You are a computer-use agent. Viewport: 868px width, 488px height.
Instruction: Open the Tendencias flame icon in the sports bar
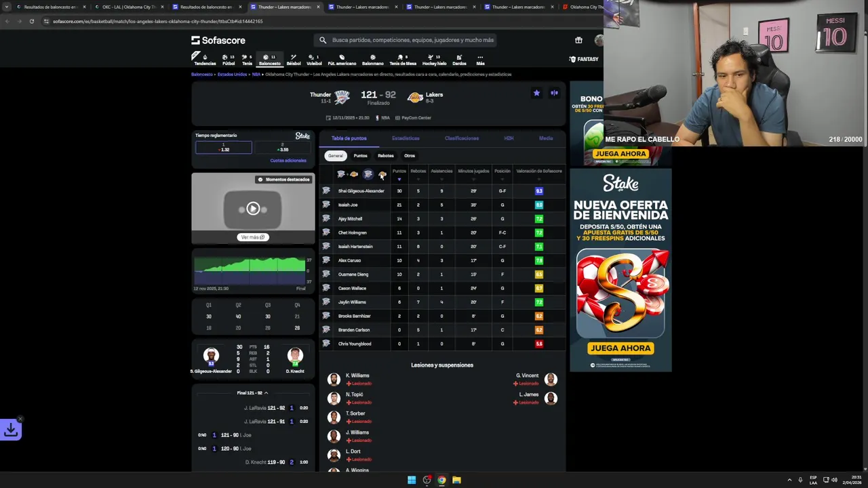click(x=205, y=60)
